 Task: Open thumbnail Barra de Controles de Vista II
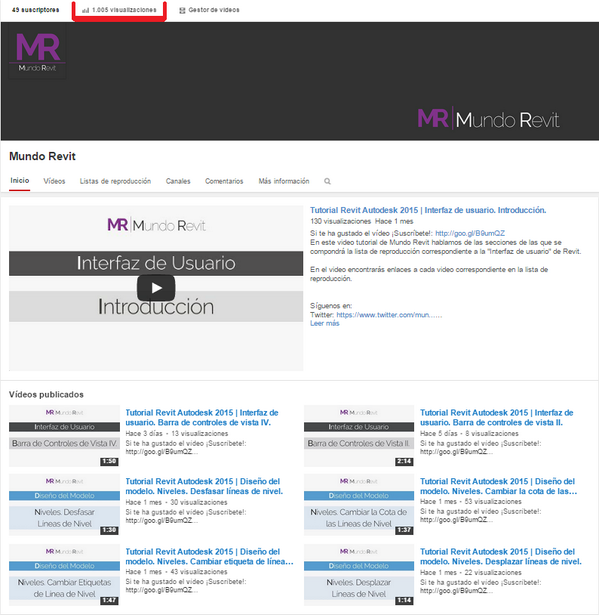(359, 436)
